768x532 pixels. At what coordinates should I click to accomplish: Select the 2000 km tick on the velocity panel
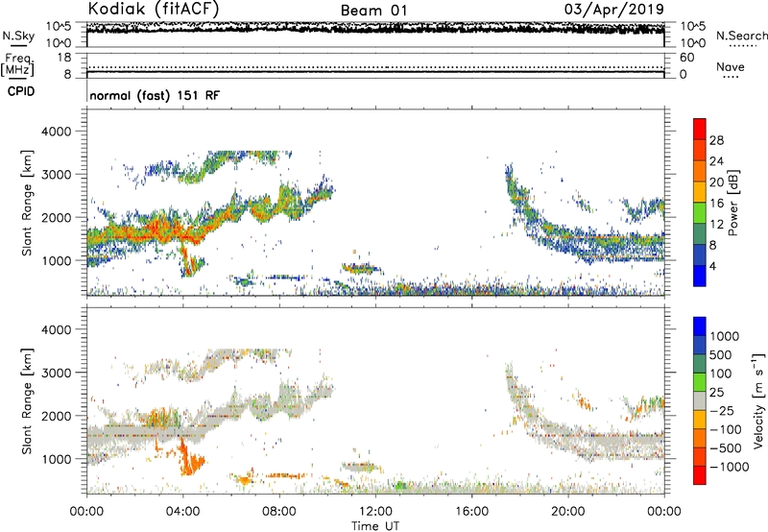(x=56, y=416)
